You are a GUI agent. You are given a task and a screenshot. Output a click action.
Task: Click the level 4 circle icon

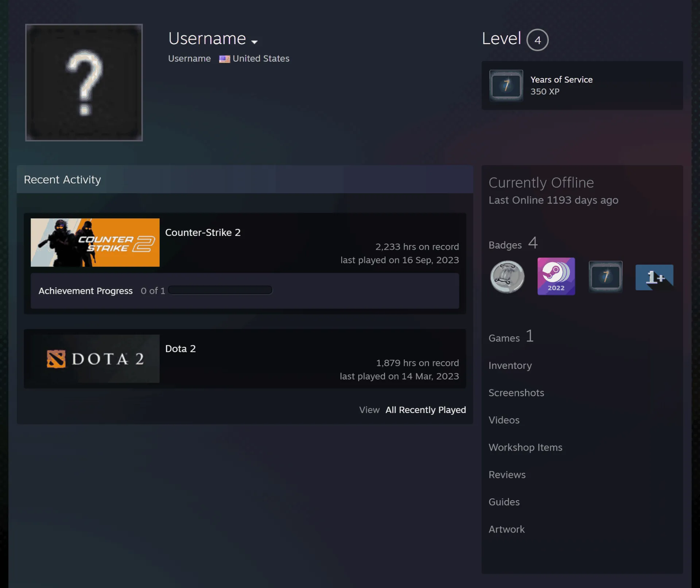(x=537, y=40)
